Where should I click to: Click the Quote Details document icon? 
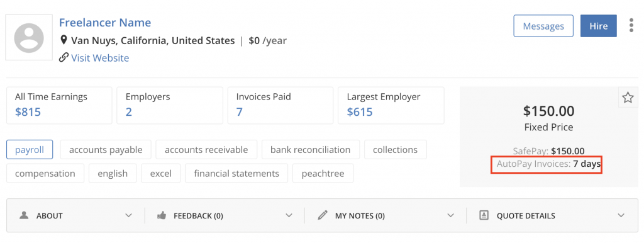tap(484, 215)
